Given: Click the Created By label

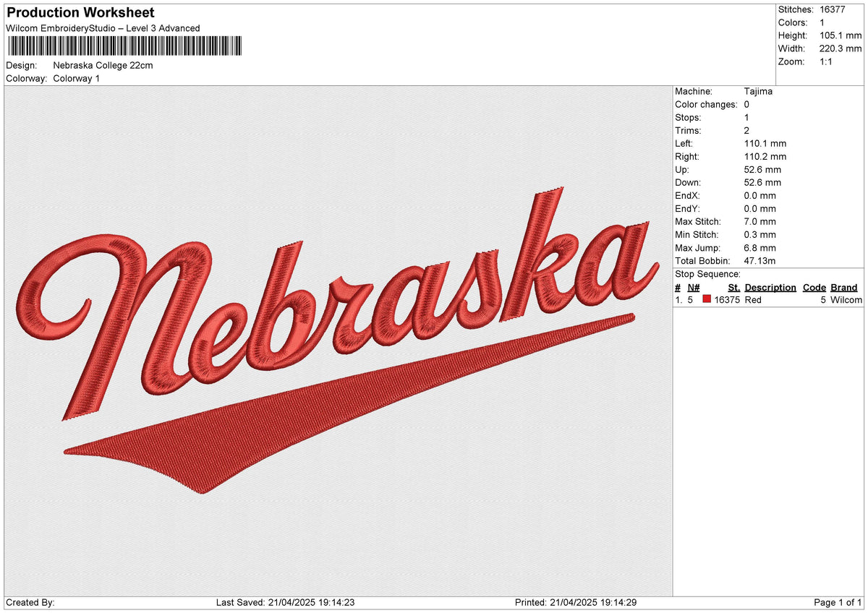Looking at the screenshot, I should [x=30, y=602].
